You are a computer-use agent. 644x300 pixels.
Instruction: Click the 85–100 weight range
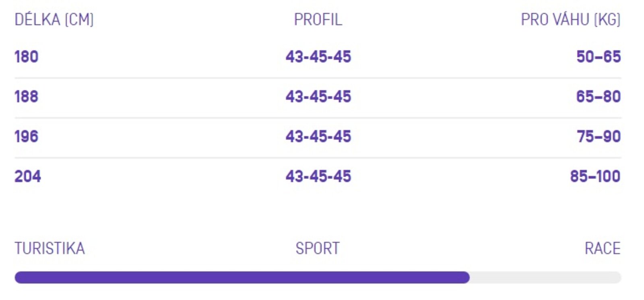point(595,176)
